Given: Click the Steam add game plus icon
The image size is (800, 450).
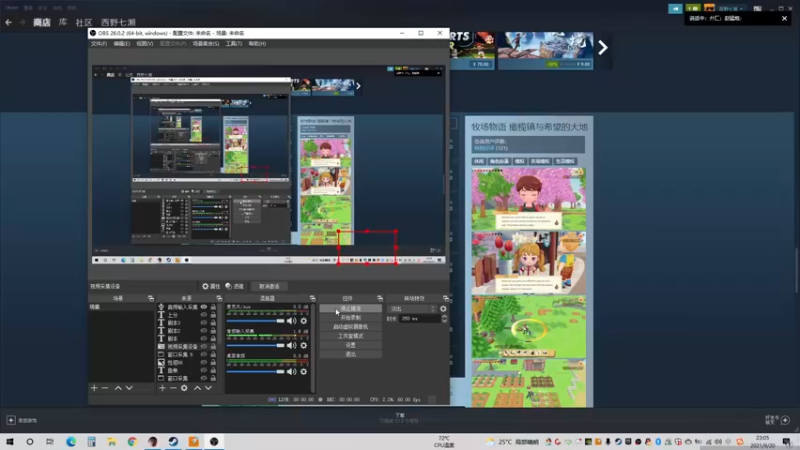Looking at the screenshot, I should [11, 420].
